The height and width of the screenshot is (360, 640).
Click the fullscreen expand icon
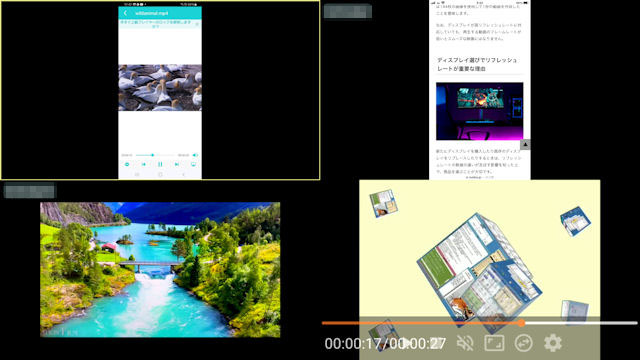coord(494,343)
